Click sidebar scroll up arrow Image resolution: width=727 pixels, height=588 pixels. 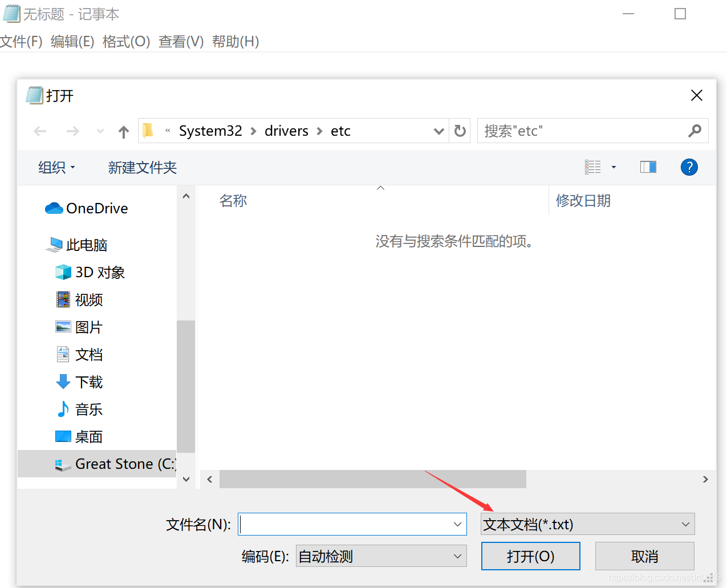coord(186,196)
